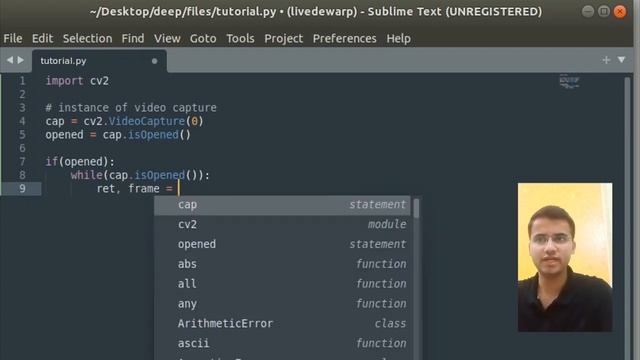Choose 'all' function suggestion
Screen dimensions: 640x360
[282, 284]
